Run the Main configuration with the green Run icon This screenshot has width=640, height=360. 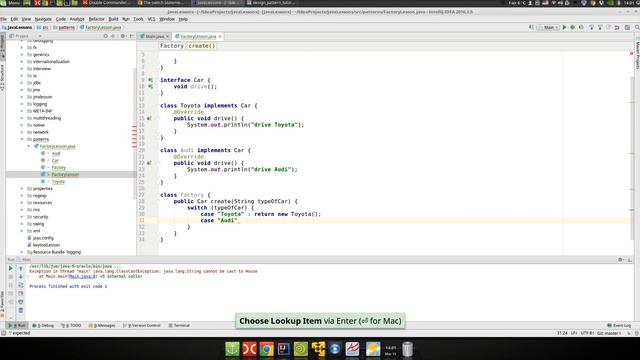pyautogui.click(x=564, y=27)
